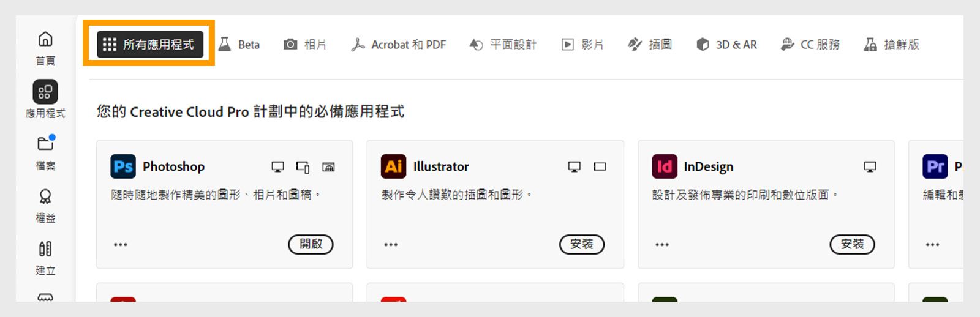Open the 3D & AR tab
Screen dimensions: 980x317
(726, 45)
